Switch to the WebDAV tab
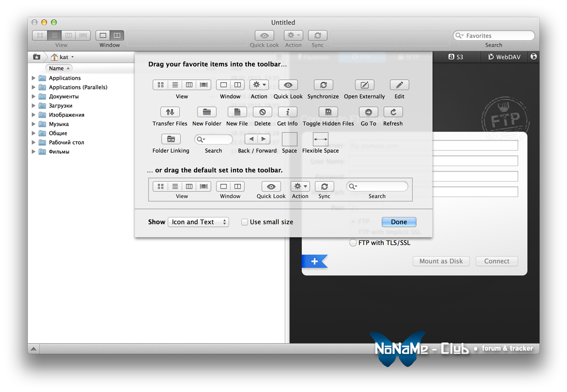This screenshot has height=392, width=567. 504,57
